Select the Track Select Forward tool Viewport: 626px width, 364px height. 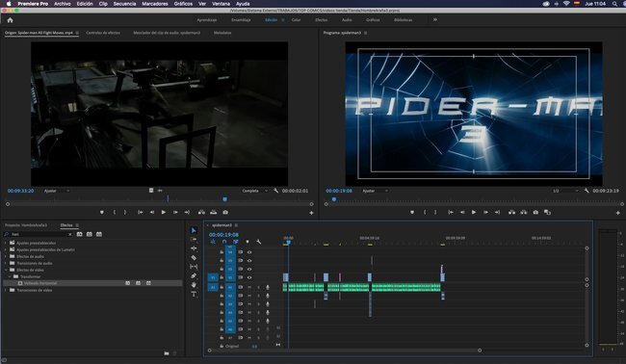click(194, 239)
